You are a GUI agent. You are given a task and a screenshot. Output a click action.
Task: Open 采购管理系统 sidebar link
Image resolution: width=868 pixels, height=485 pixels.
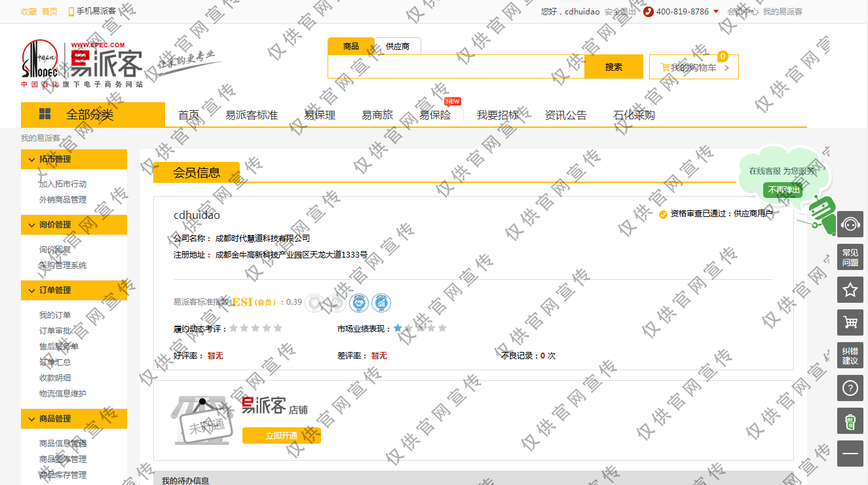pos(63,265)
